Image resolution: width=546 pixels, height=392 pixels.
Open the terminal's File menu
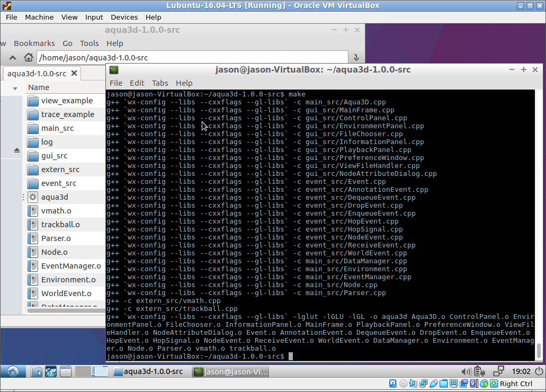click(x=116, y=83)
